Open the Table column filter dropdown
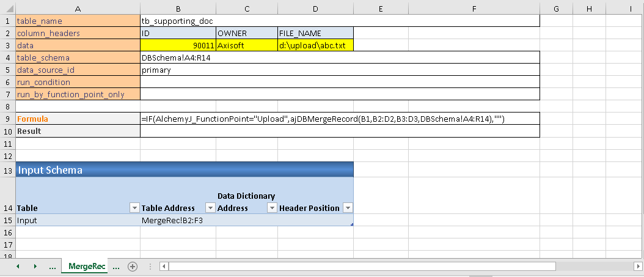The height and width of the screenshot is (277, 644). [134, 208]
